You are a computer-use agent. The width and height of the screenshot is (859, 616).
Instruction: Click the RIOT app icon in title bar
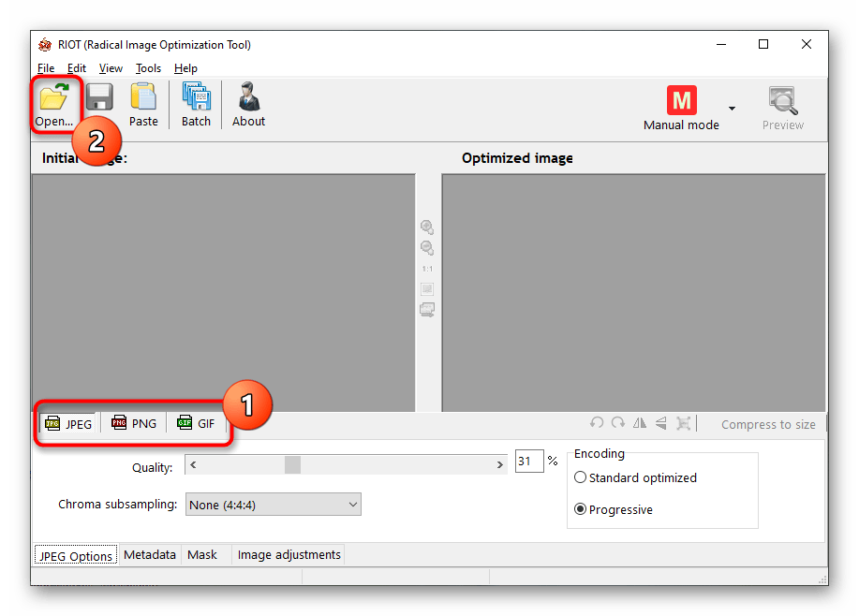45,44
